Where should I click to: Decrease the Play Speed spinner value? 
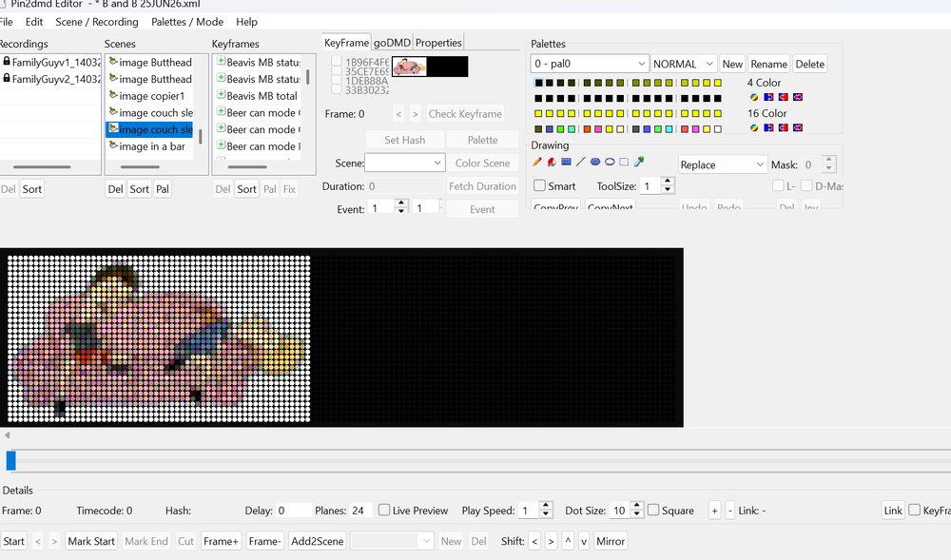pyautogui.click(x=546, y=514)
